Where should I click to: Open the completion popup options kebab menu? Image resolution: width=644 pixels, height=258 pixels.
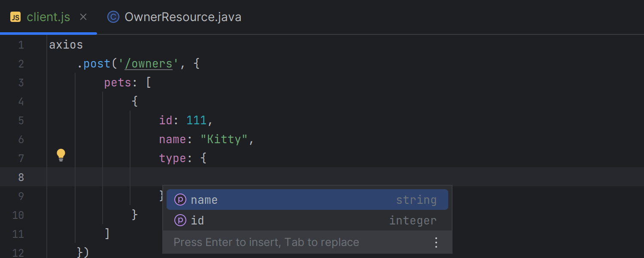coord(436,242)
